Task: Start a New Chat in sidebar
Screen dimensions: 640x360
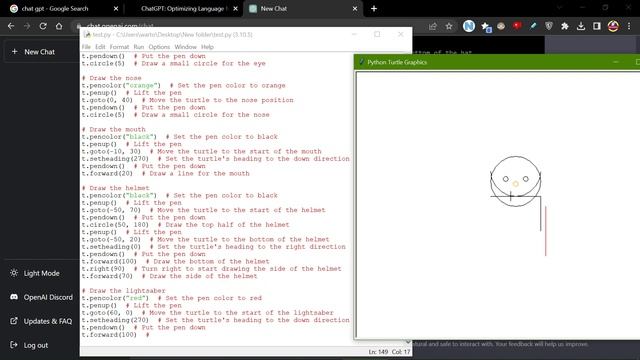Action: (x=41, y=52)
